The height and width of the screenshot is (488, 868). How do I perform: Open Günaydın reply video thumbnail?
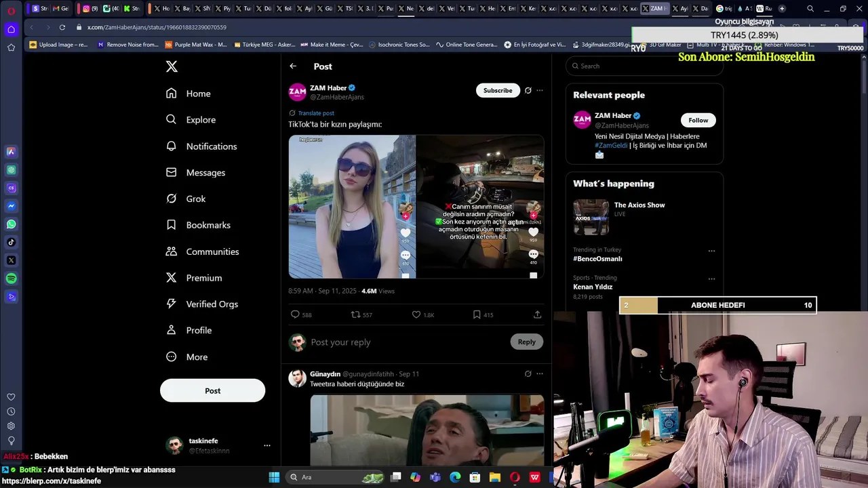pos(427,430)
